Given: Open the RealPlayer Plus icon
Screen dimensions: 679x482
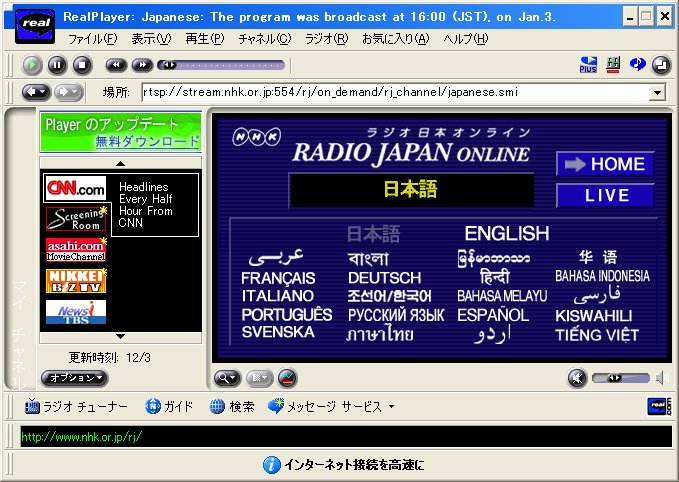Looking at the screenshot, I should point(588,65).
